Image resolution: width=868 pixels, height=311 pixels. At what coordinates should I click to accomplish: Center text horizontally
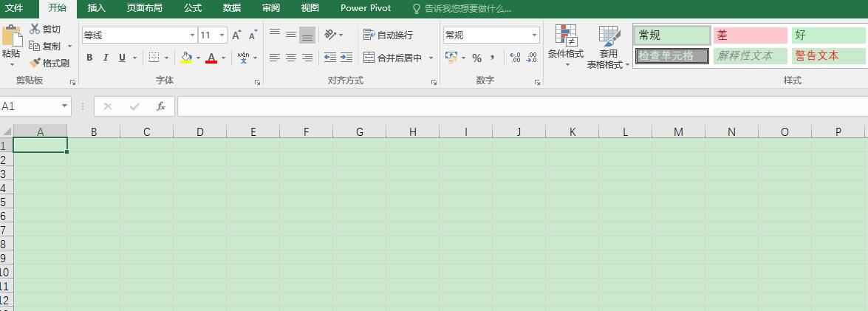(x=290, y=58)
